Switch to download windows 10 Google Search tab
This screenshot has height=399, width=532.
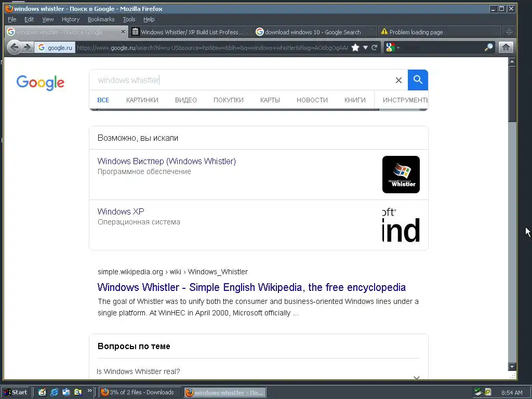315,32
